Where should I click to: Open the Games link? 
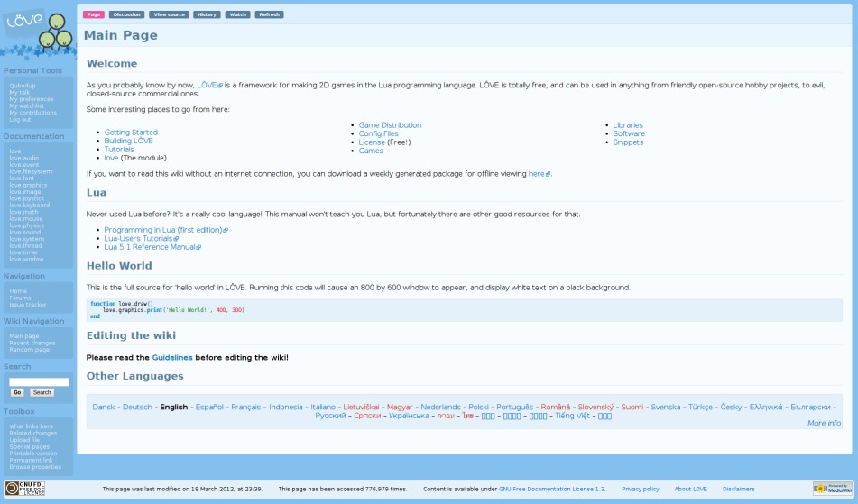(371, 151)
